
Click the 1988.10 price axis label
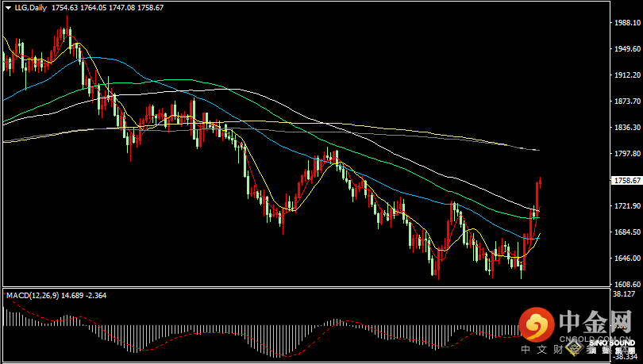click(627, 22)
